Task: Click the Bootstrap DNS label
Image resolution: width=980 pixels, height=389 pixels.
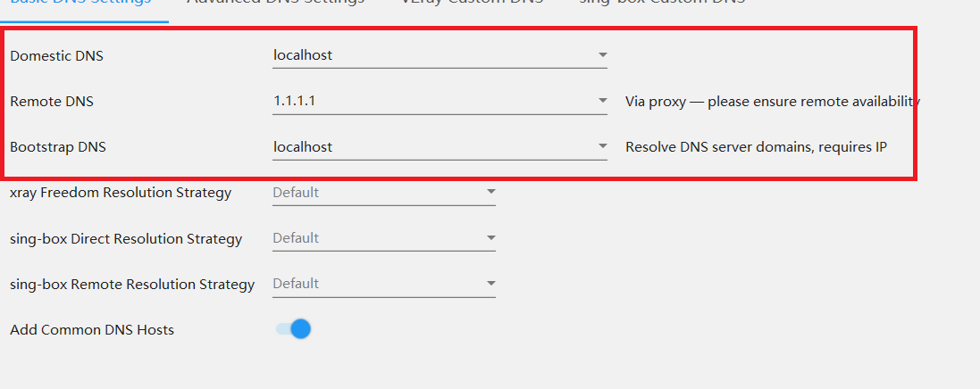Action: pyautogui.click(x=58, y=146)
